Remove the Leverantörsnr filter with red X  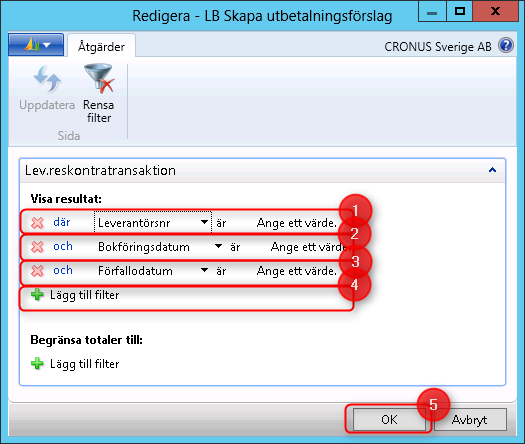click(x=37, y=222)
